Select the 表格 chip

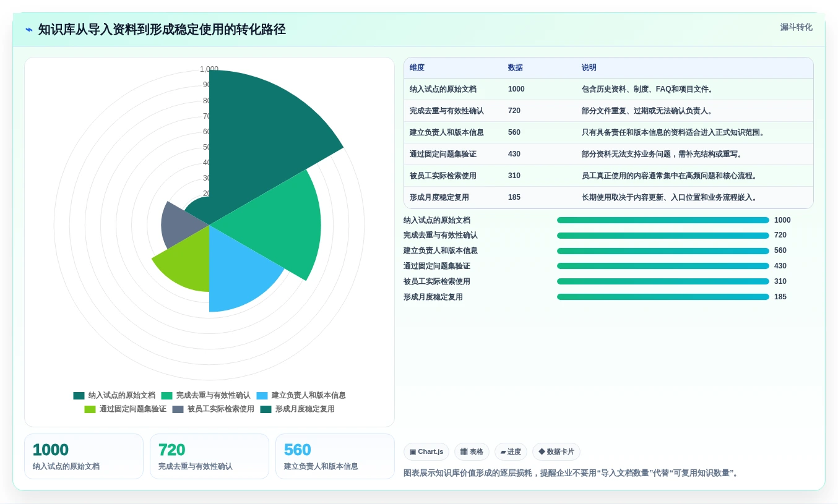coord(472,452)
